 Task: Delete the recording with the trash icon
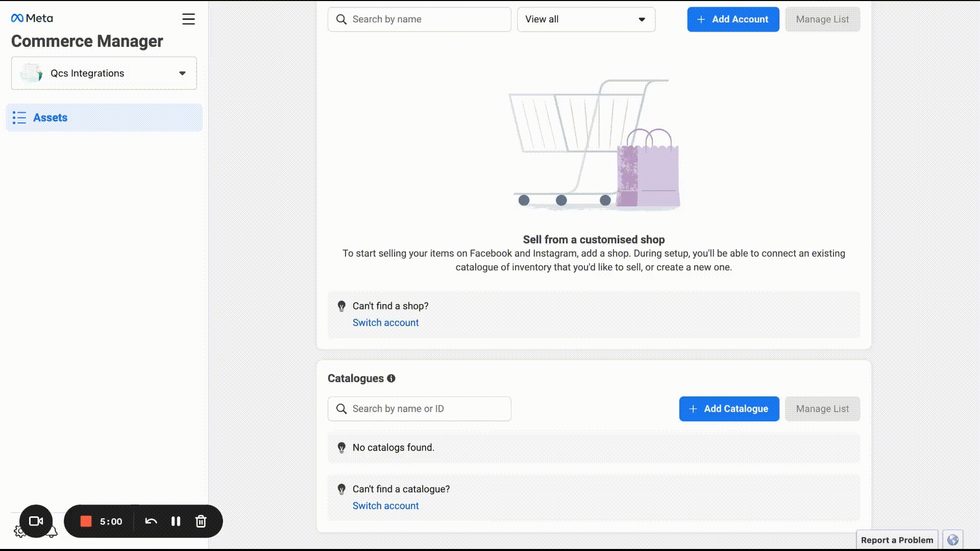(201, 521)
